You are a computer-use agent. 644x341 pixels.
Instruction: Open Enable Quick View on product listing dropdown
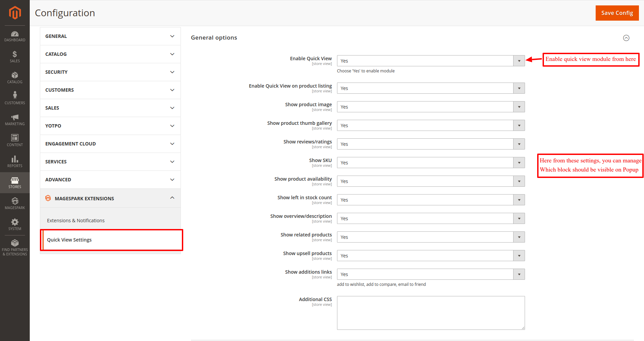(431, 88)
